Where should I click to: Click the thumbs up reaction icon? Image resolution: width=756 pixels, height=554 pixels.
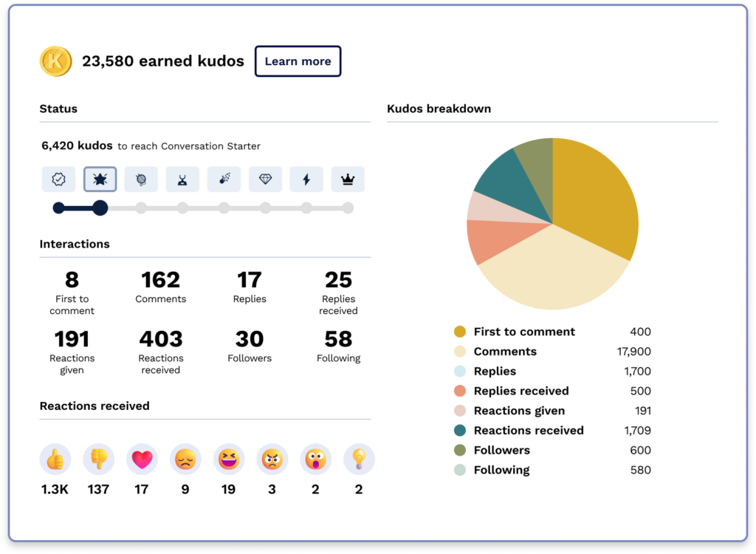pos(55,459)
